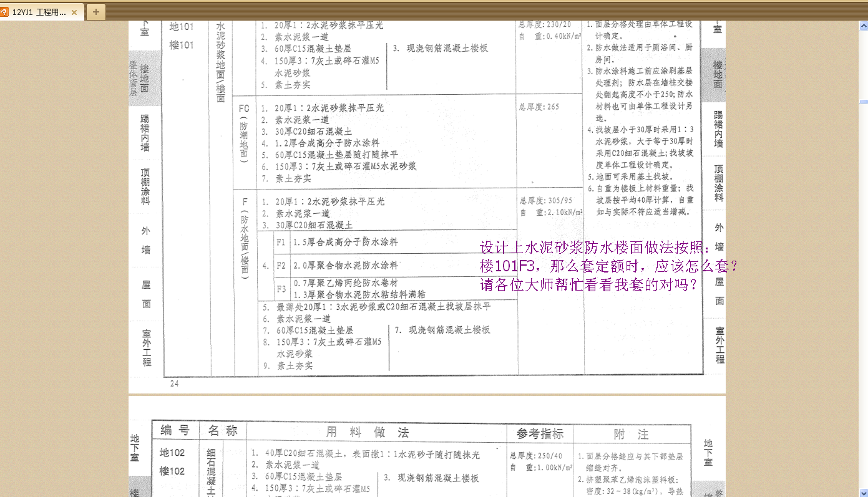Click note 2. 防水做法适用于厕浴间
The image size is (868, 497).
point(640,52)
